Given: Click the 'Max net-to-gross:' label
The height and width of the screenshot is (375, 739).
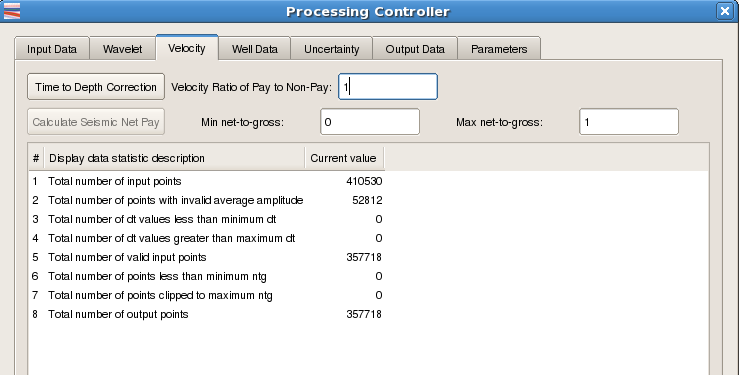Looking at the screenshot, I should (x=499, y=122).
